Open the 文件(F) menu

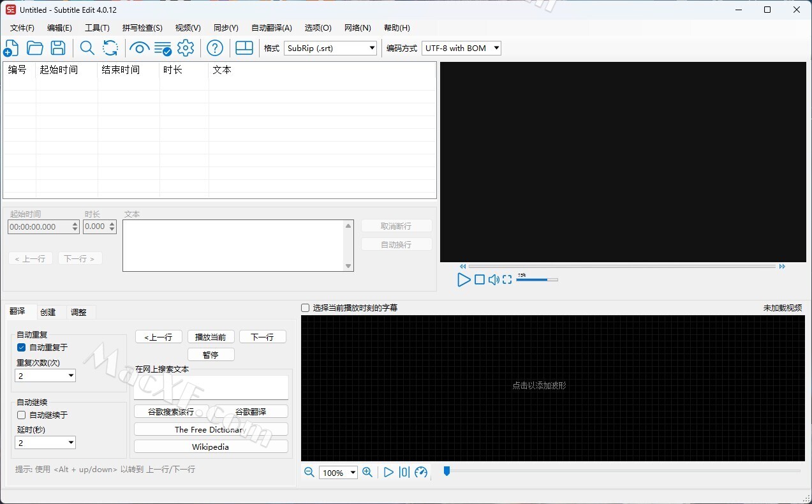coord(22,28)
